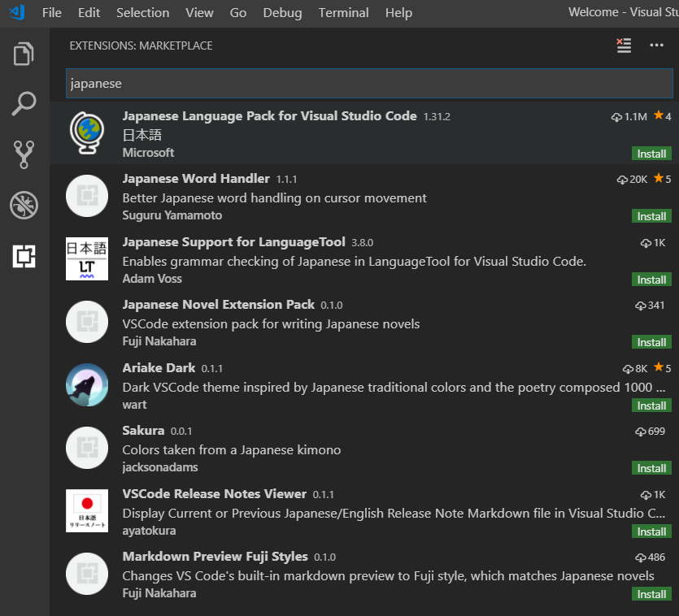
Task: Install Markdown Preview Fuji Styles
Action: 651,594
